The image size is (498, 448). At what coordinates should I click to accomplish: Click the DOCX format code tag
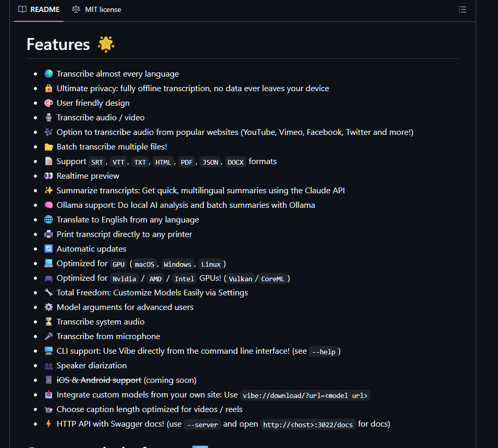(235, 162)
